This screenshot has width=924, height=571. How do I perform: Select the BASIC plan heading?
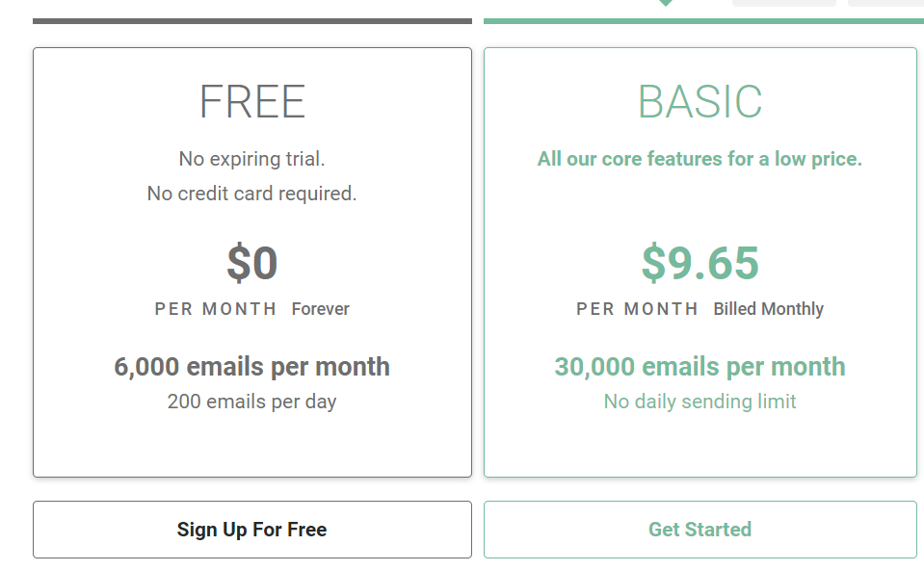pyautogui.click(x=700, y=102)
